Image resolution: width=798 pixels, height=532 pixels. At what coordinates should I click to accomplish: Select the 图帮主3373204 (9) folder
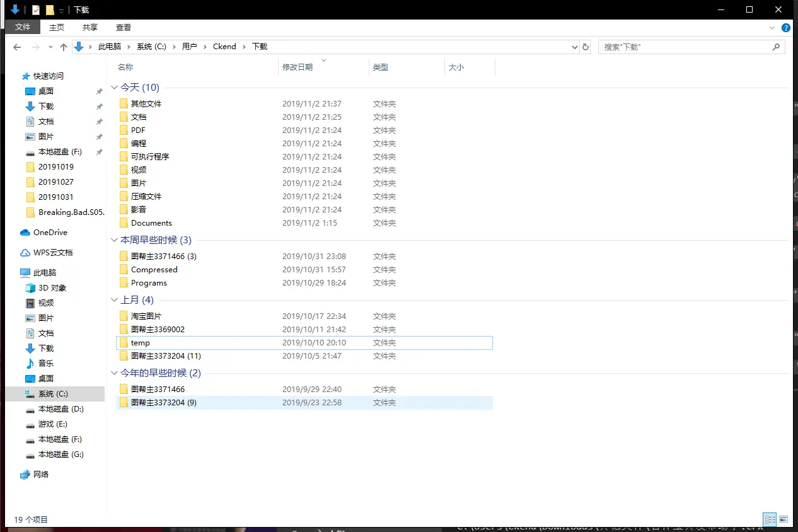(x=304, y=402)
